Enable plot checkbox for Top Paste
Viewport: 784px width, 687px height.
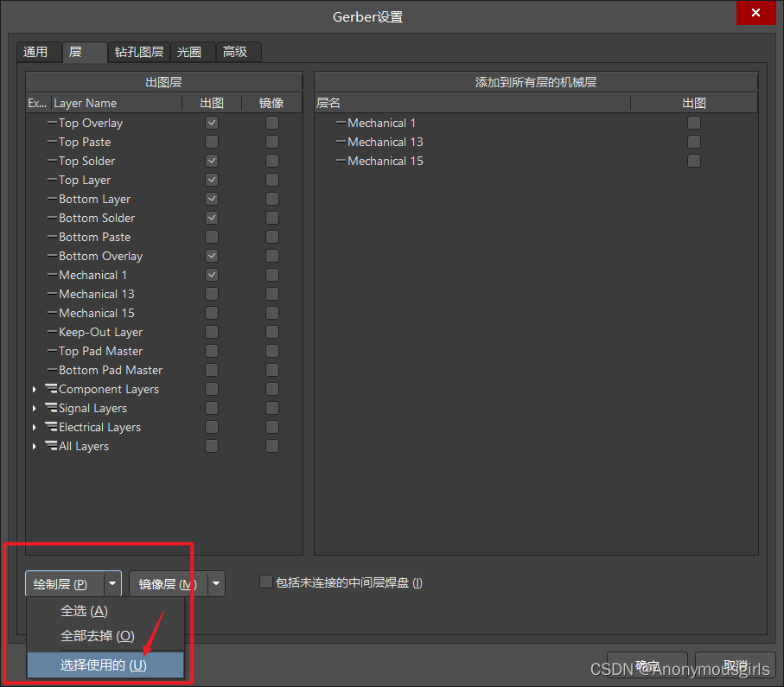212,142
